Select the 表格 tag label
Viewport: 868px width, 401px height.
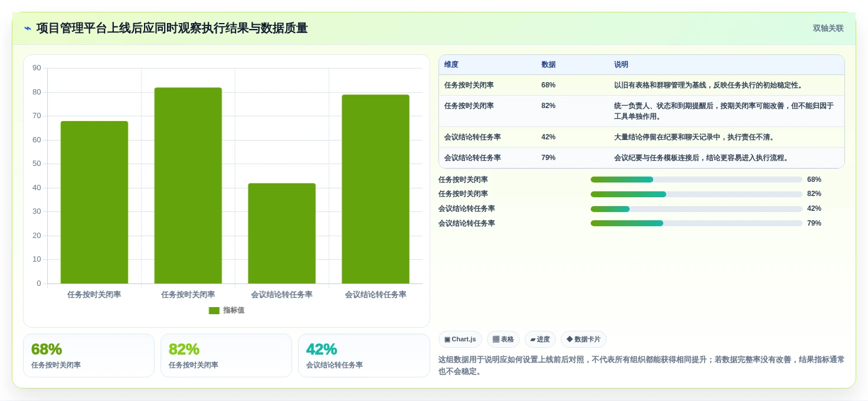pos(507,340)
